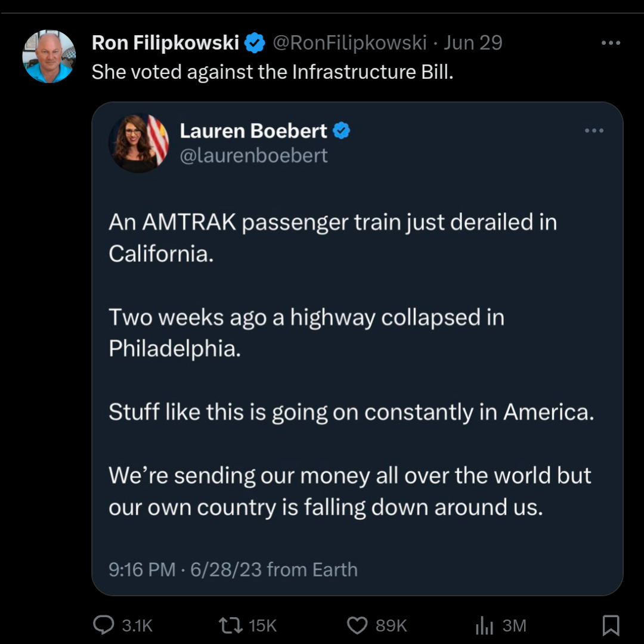Viewport: 644px width, 644px height.
Task: Open the Jun 29 tweet timestamp
Action: point(473,43)
